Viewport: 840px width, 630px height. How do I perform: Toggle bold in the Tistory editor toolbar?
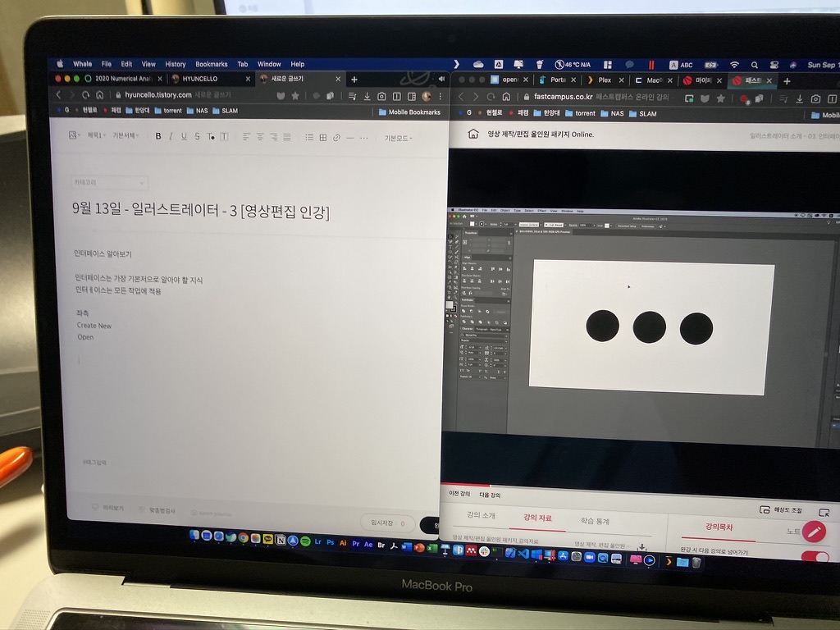(158, 137)
